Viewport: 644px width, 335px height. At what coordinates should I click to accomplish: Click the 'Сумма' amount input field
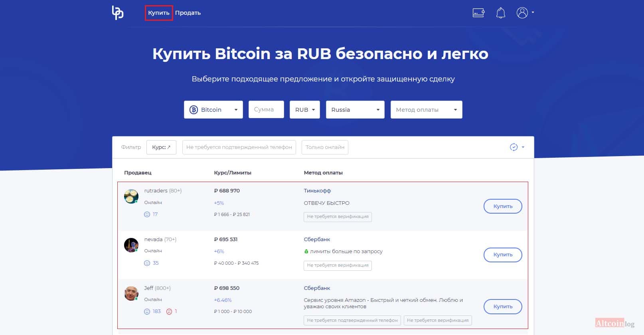point(266,109)
